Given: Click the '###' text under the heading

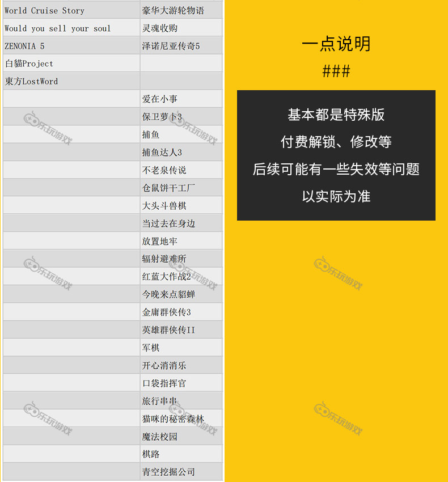Looking at the screenshot, I should coord(336,71).
